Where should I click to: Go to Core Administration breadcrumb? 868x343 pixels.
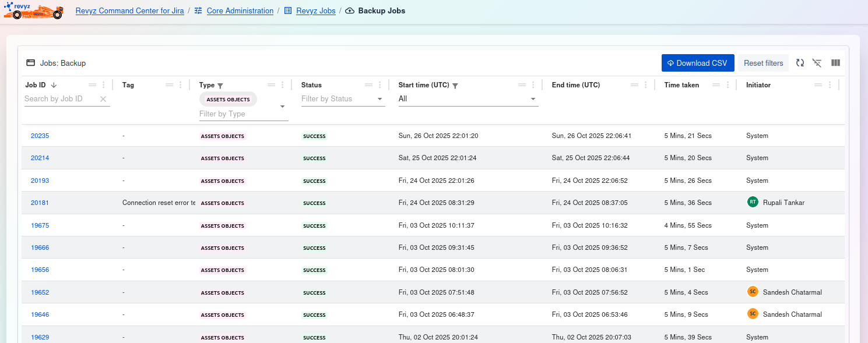[x=240, y=11]
